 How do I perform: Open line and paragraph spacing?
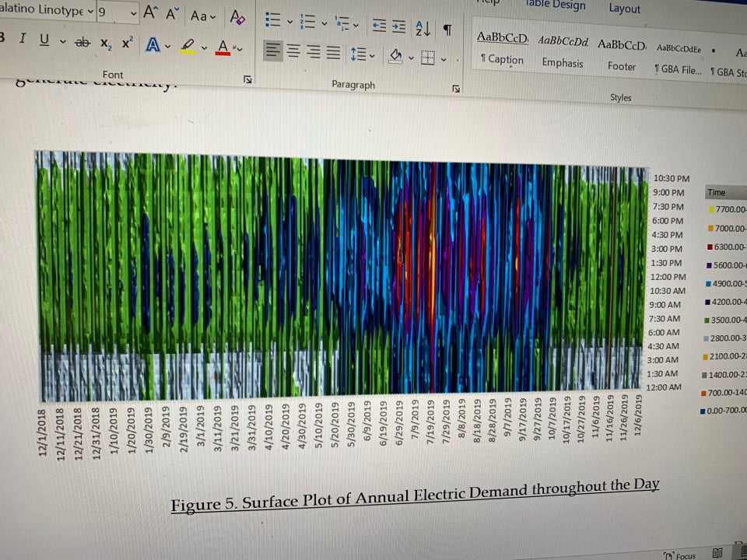tap(358, 54)
